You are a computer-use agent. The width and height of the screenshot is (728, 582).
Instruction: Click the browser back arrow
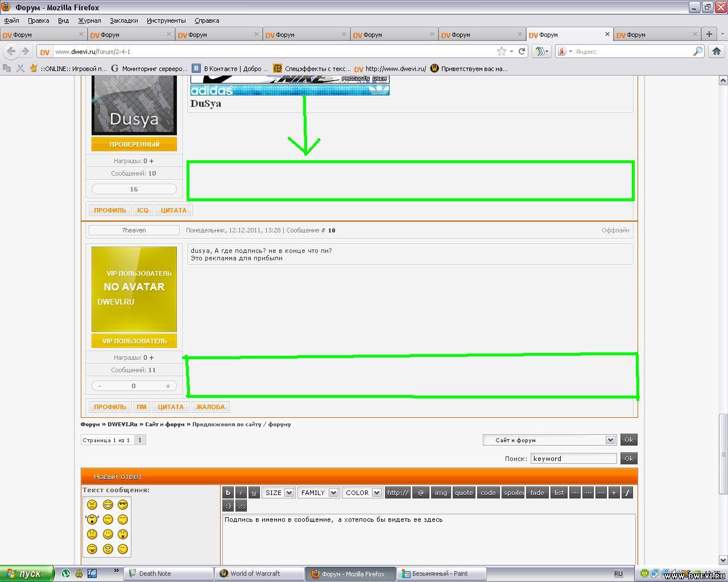(x=11, y=51)
